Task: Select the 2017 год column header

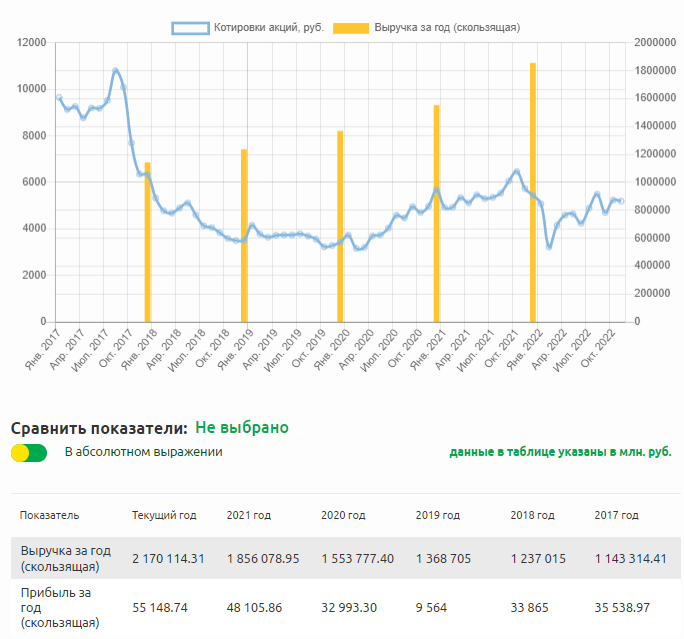Action: click(x=616, y=516)
